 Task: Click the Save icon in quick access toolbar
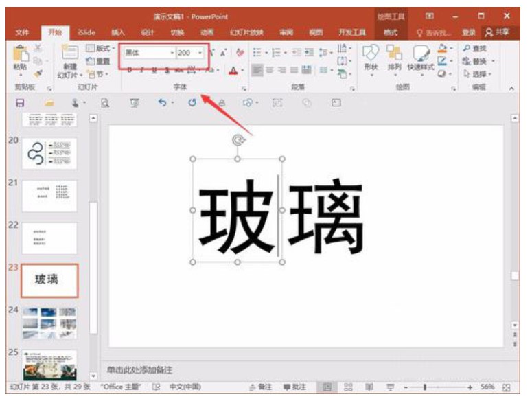(x=20, y=102)
